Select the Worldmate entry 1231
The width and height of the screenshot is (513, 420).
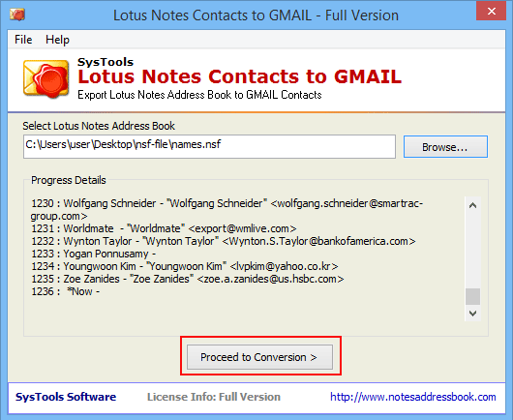(x=164, y=228)
